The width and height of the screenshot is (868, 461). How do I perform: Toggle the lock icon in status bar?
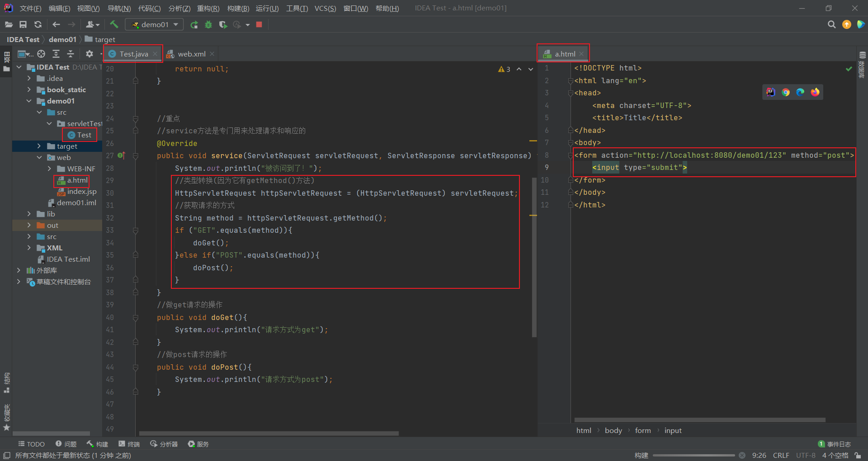pyautogui.click(x=858, y=455)
